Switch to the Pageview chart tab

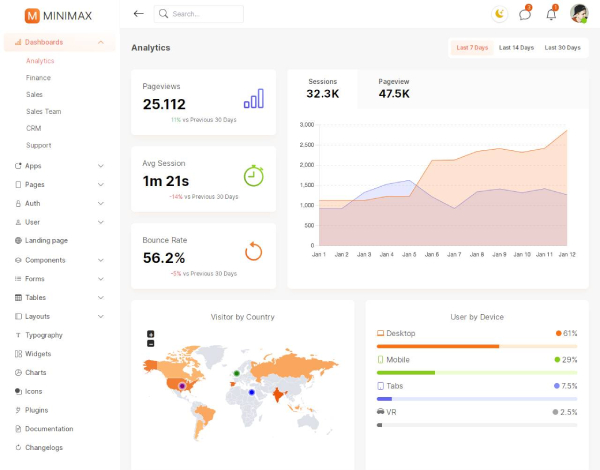point(393,88)
